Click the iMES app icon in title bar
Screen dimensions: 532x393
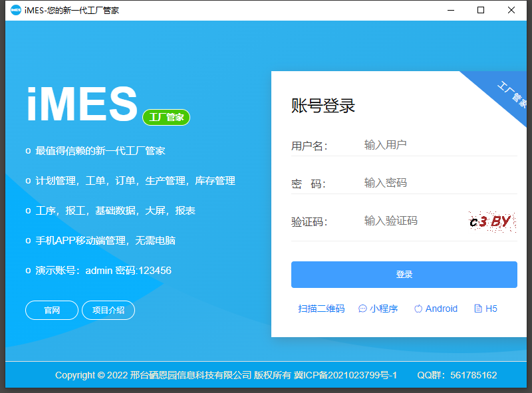15,10
